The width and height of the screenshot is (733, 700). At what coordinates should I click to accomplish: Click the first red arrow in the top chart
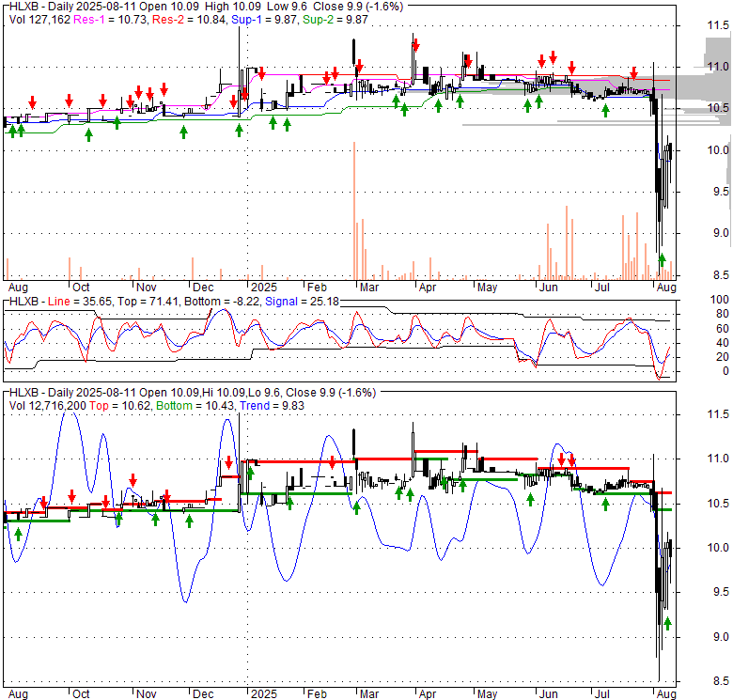click(32, 101)
